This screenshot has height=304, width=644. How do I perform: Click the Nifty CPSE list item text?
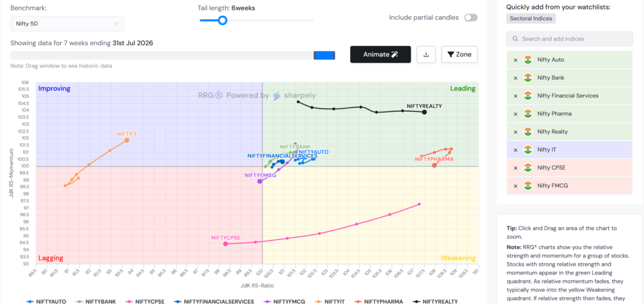coord(550,168)
